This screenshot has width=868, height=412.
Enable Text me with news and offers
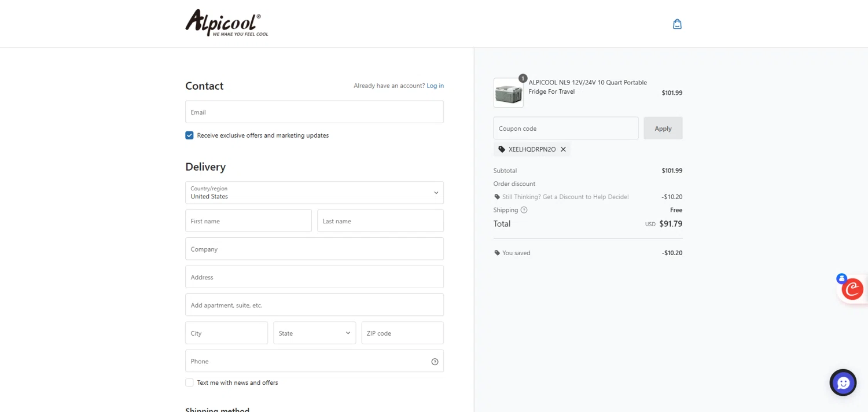tap(189, 382)
